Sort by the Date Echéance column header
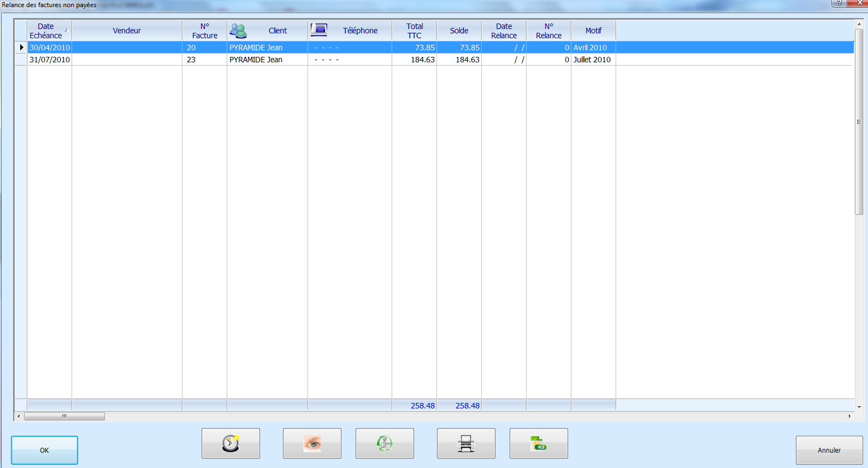The width and height of the screenshot is (868, 468). [46, 31]
